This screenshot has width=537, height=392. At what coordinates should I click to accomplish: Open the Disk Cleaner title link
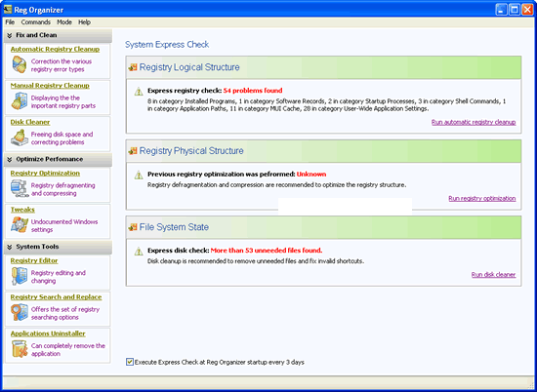[x=30, y=122]
